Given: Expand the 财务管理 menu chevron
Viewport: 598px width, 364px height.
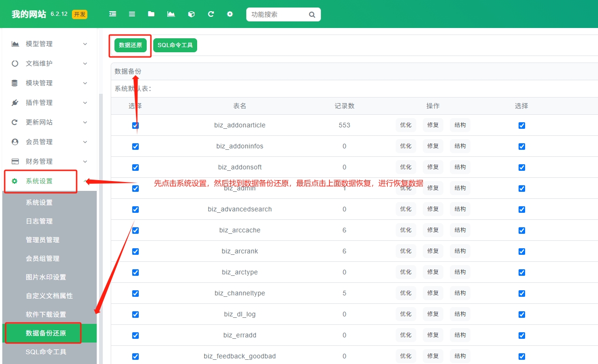Looking at the screenshot, I should click(x=85, y=161).
